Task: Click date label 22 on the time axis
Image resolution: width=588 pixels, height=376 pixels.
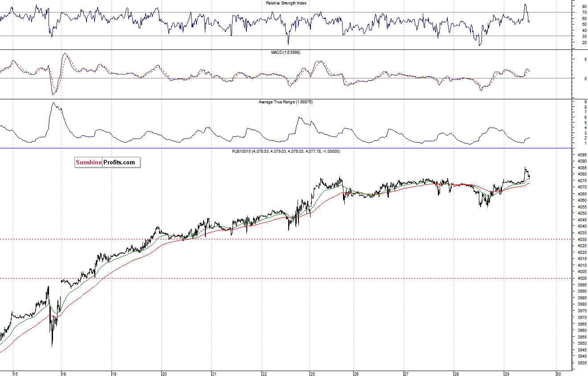Action: pos(265,373)
